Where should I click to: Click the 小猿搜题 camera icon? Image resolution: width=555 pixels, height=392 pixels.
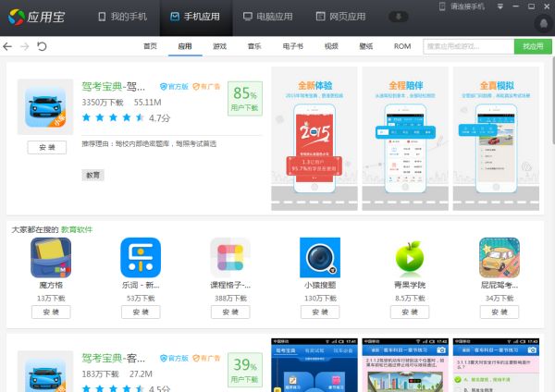click(320, 258)
